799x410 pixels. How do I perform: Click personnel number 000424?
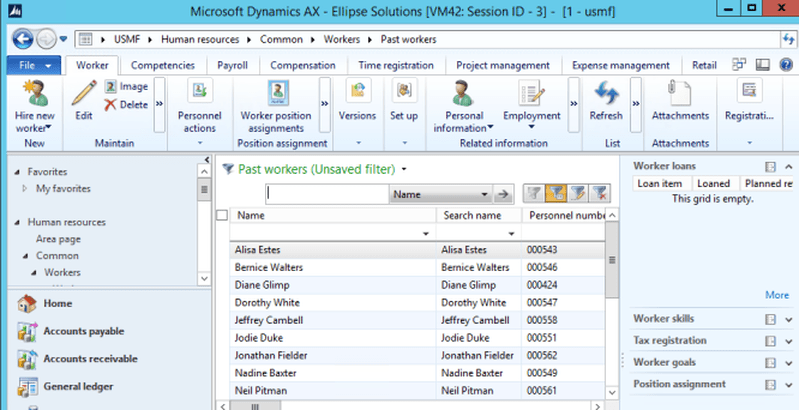(x=542, y=285)
